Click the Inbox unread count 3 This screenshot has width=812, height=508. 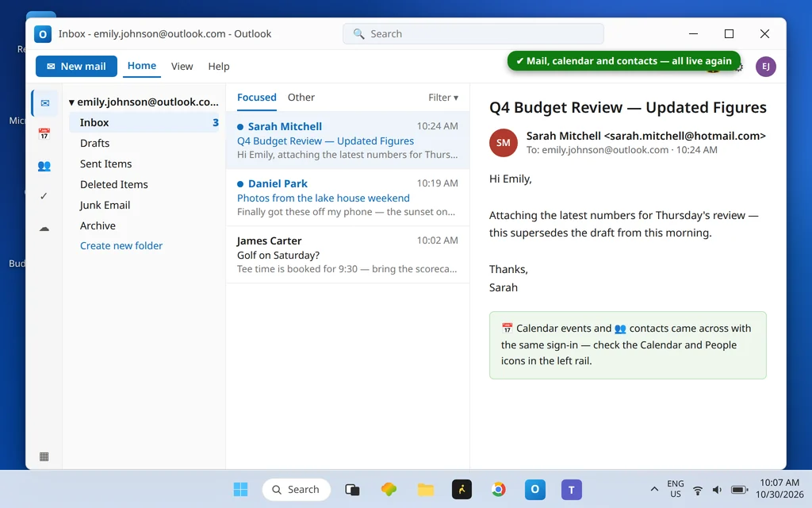(x=216, y=122)
